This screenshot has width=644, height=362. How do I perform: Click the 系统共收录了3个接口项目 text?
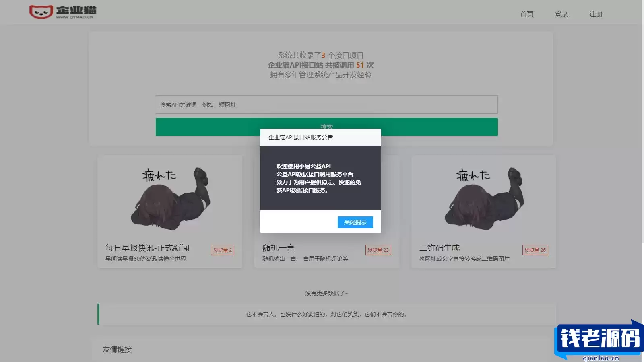tap(320, 55)
